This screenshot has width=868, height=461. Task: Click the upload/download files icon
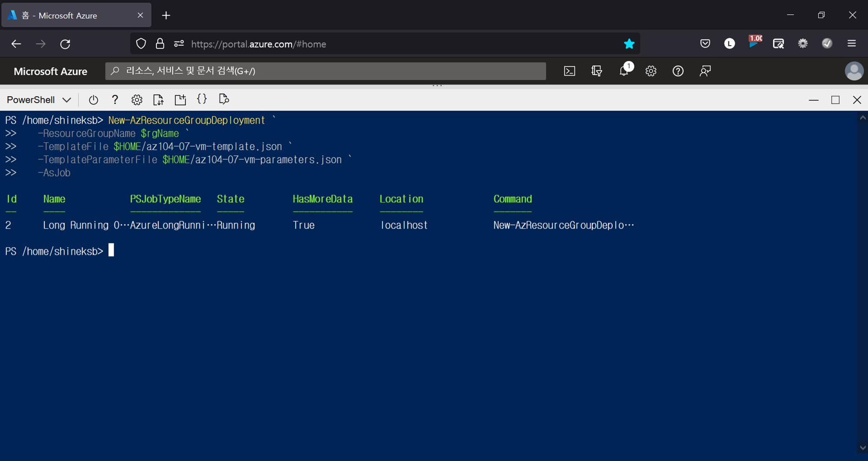(158, 100)
